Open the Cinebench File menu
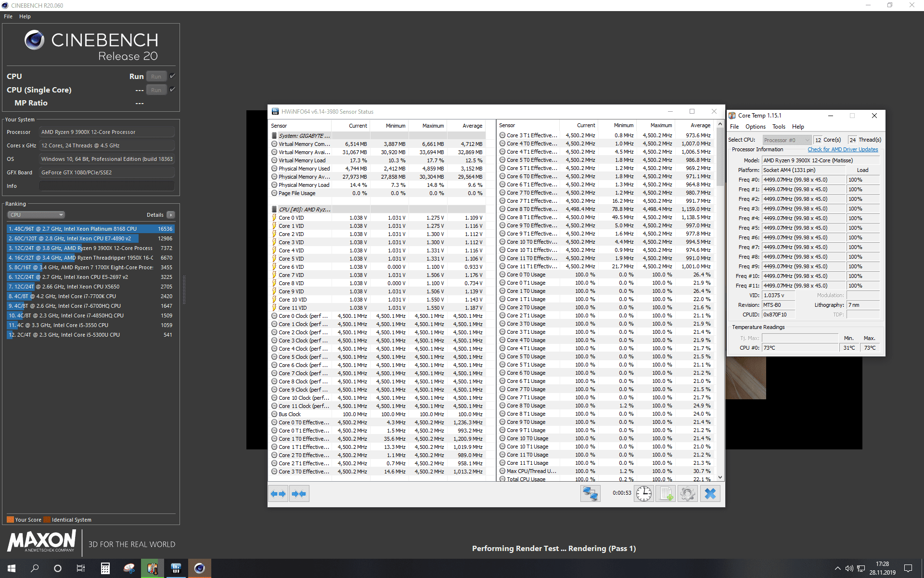Screen dimensions: 924x578 pos(8,16)
